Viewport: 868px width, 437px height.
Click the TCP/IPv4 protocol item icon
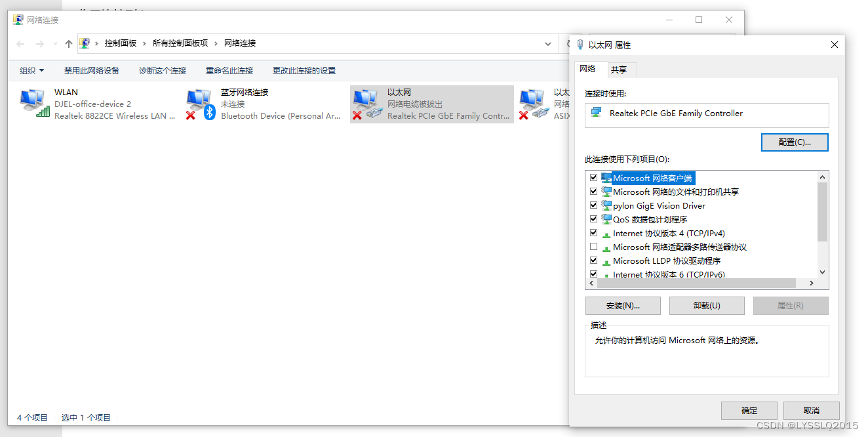pyautogui.click(x=606, y=234)
